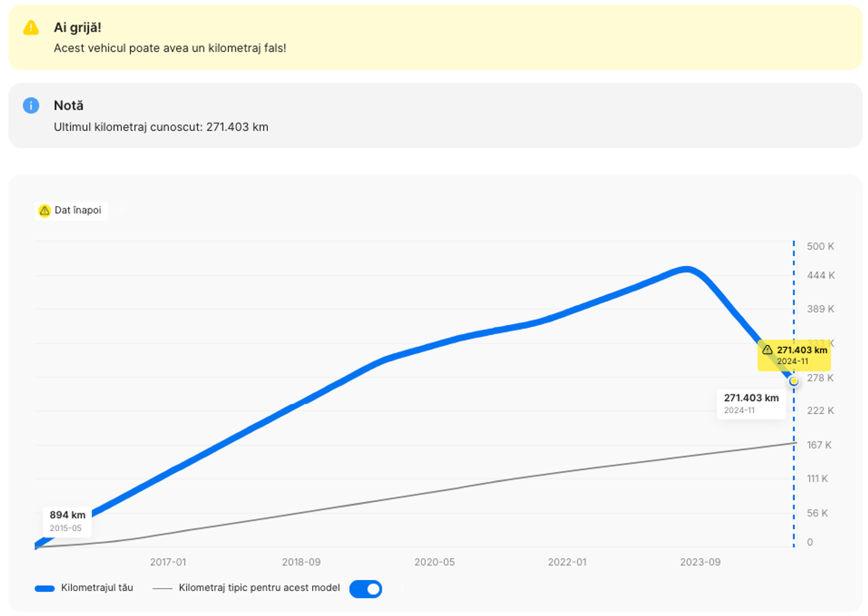Click Kilometraj tipic pentru acest model label
The height and width of the screenshot is (616, 868).
259,588
